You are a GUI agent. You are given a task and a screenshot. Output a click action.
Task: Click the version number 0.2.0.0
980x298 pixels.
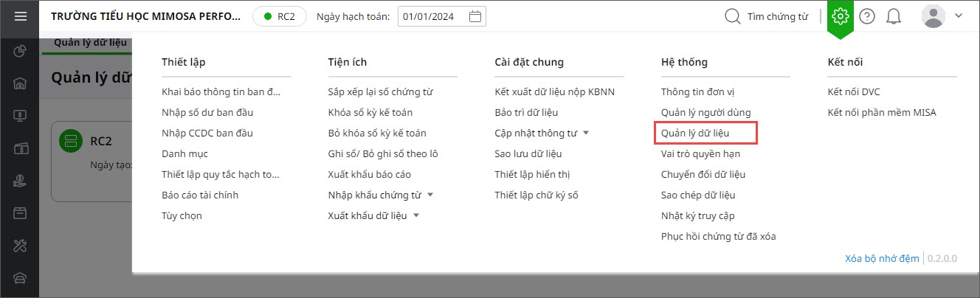pos(942,258)
